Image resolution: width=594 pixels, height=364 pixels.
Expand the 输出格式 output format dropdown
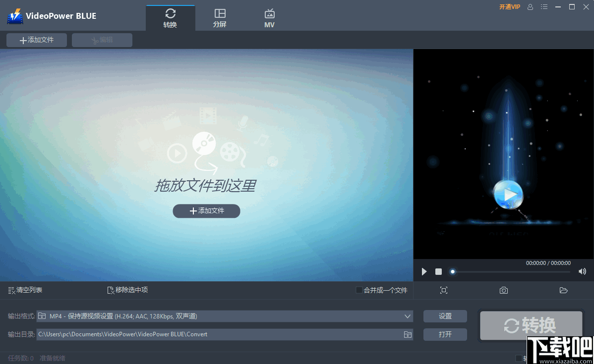click(408, 316)
